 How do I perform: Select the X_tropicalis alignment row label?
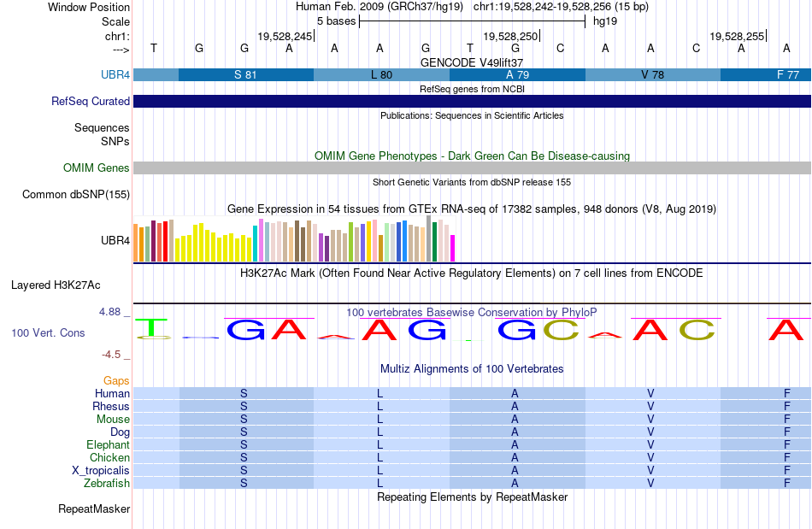(101, 470)
